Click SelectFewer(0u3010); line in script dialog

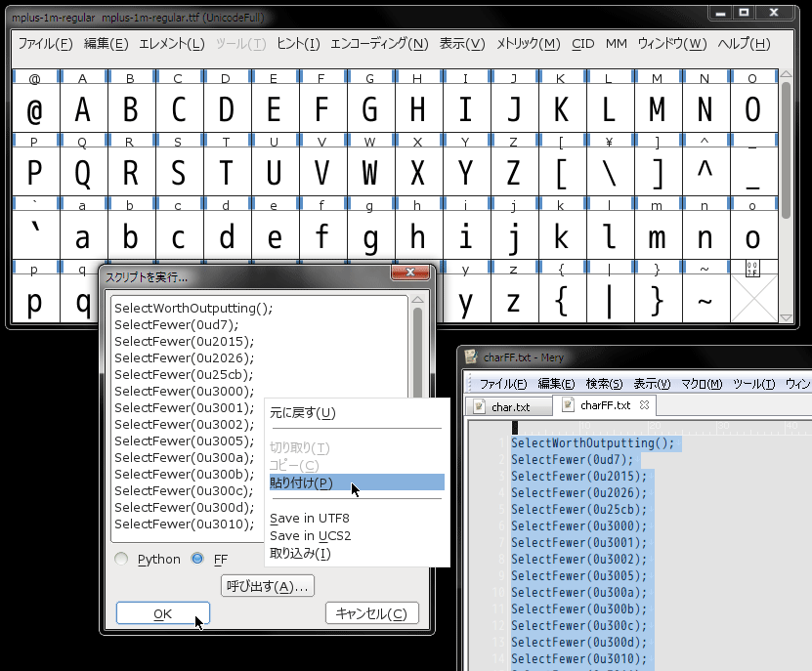pyautogui.click(x=185, y=524)
